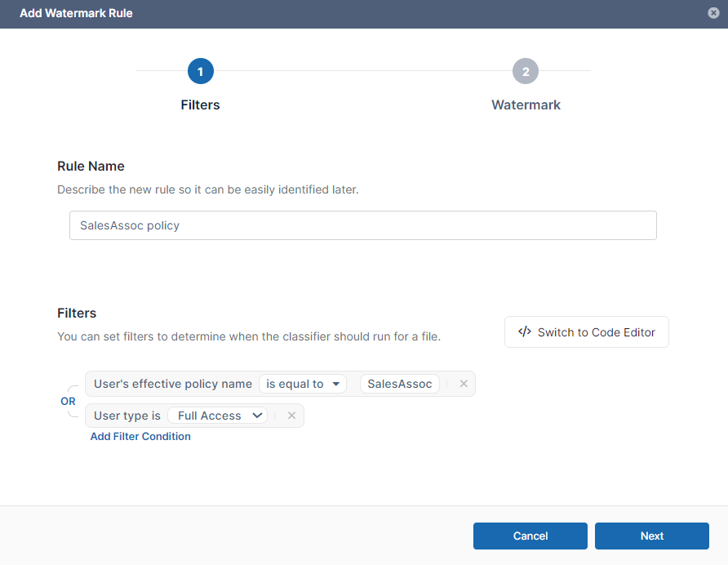Image resolution: width=728 pixels, height=565 pixels.
Task: Remove the User's effective policy name filter
Action: tap(464, 384)
